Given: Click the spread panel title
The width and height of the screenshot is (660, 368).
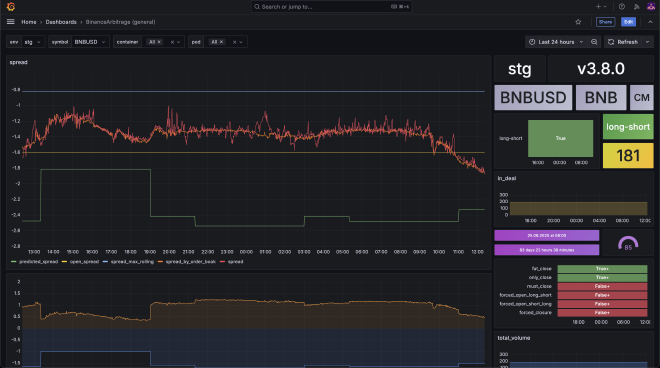Looking at the screenshot, I should point(19,62).
